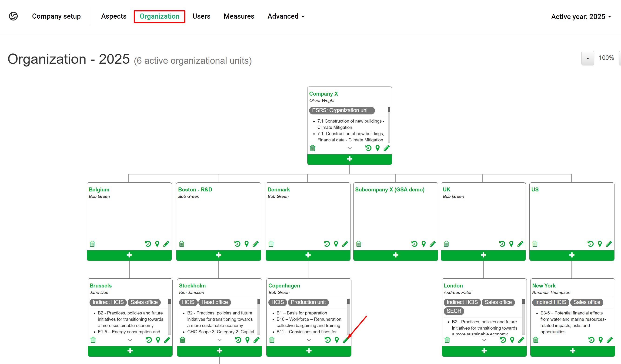Screen dimensions: 621x364
Task: Click the Copenhagen unit title link
Action: pyautogui.click(x=284, y=286)
